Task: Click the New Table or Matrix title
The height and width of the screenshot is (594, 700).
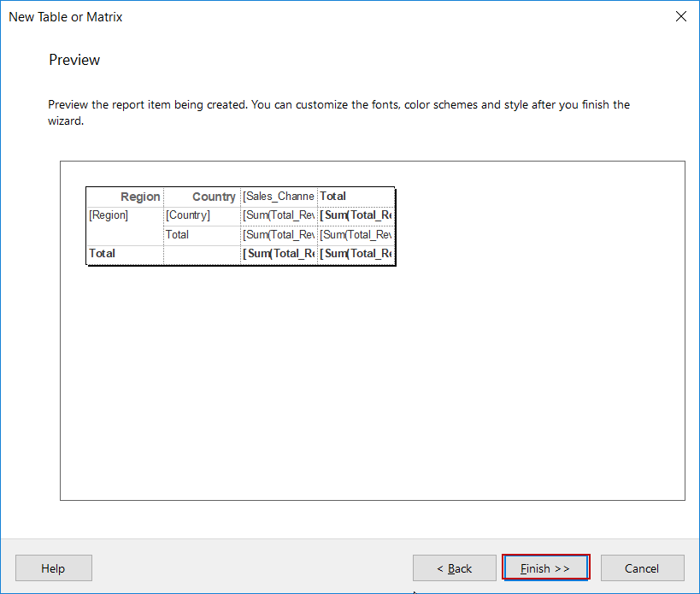Action: [x=65, y=16]
